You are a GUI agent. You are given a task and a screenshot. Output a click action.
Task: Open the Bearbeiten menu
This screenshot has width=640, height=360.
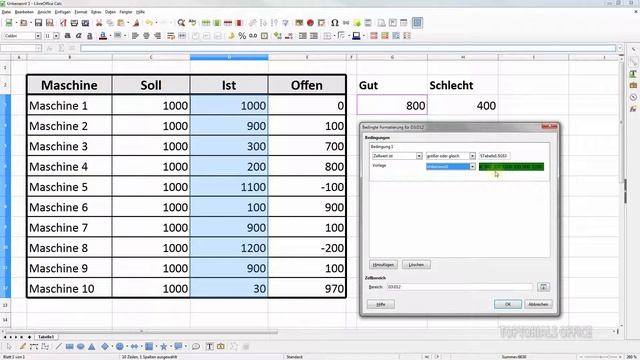[24, 12]
